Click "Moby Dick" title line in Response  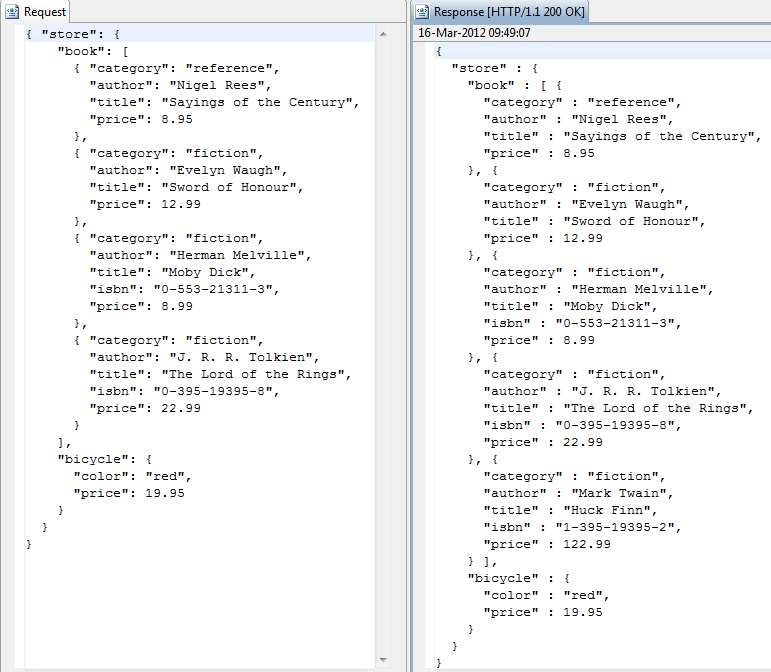pyautogui.click(x=570, y=306)
